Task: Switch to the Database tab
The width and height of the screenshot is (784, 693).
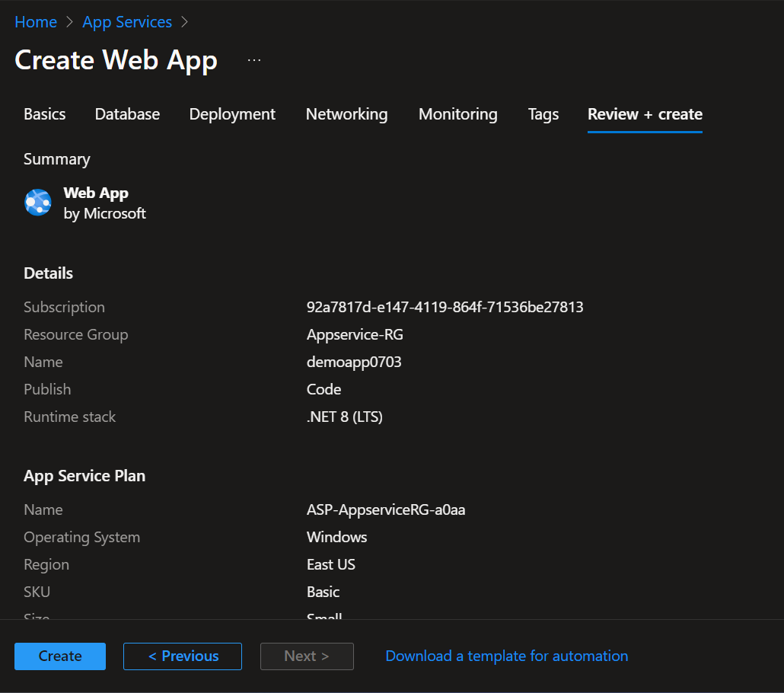Action: [x=127, y=114]
